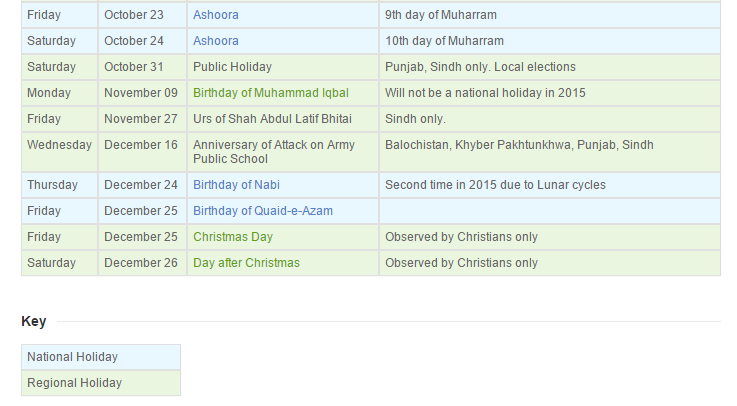The height and width of the screenshot is (406, 737).
Task: Open Birthday of Muhammad Iqbal link
Action: pos(271,93)
